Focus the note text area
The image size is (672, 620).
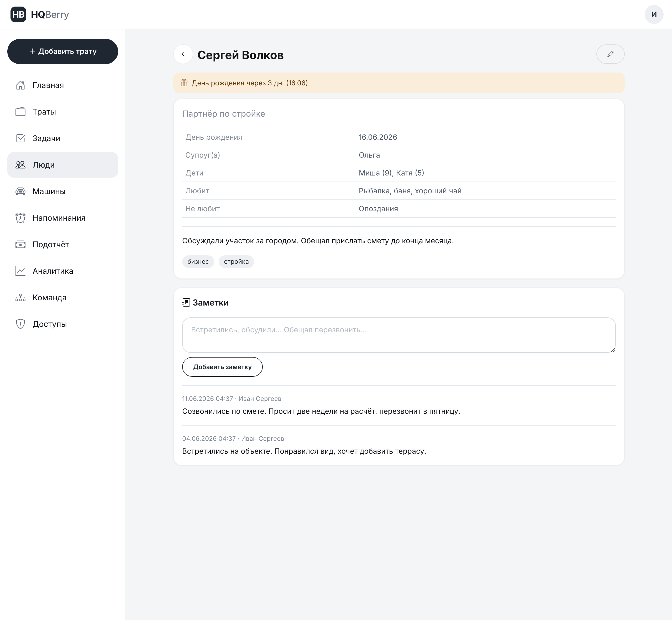coord(399,335)
